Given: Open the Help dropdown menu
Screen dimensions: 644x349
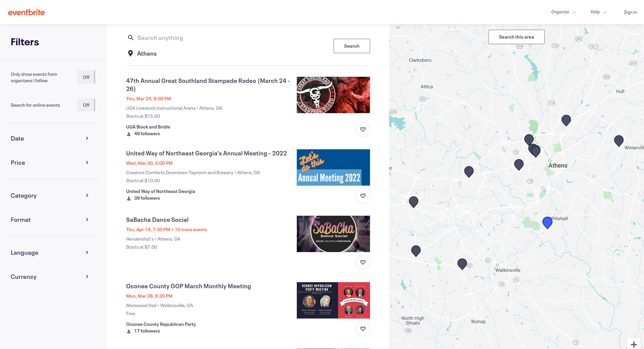Looking at the screenshot, I should pos(598,12).
